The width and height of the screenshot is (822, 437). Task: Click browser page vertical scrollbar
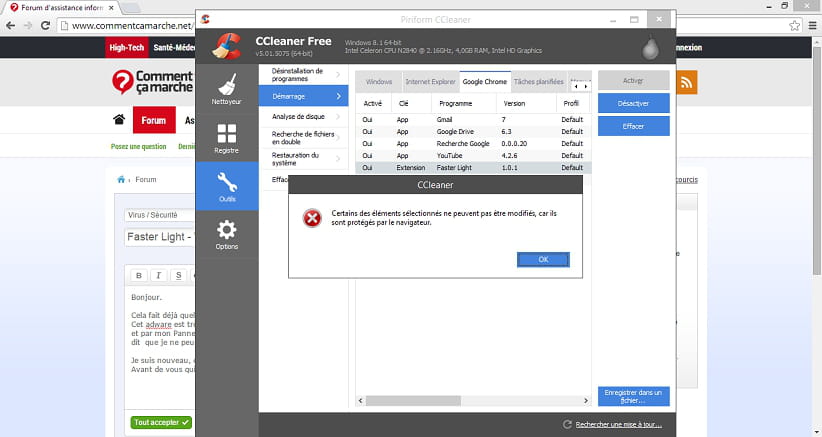817,160
